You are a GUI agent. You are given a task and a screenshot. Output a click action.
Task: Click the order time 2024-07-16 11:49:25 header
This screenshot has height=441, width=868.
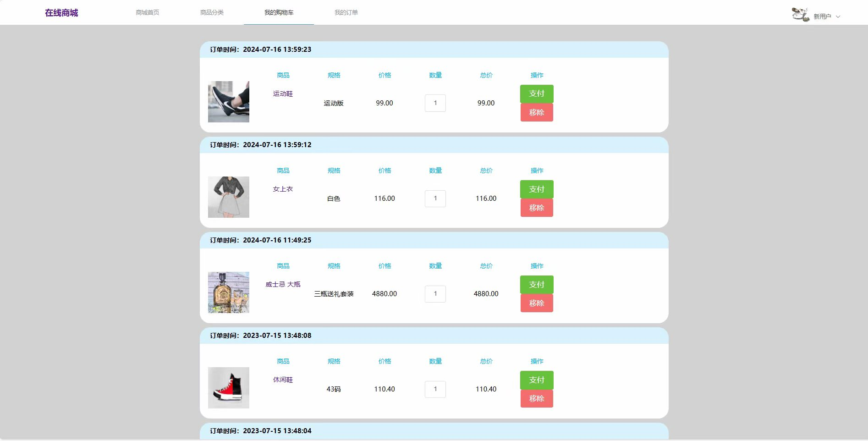click(434, 240)
